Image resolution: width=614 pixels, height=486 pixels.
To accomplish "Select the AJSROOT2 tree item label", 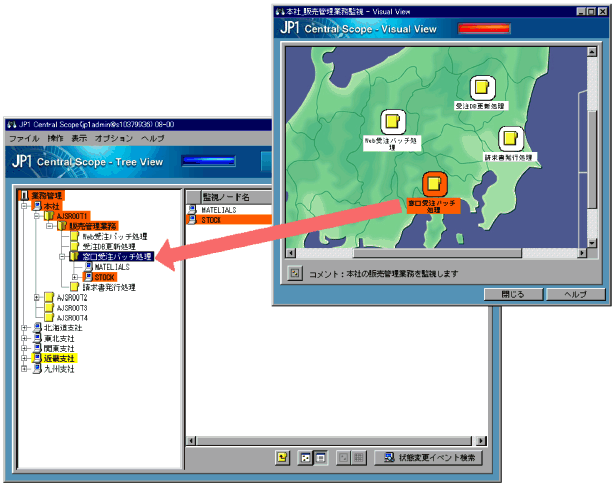I will [x=72, y=298].
